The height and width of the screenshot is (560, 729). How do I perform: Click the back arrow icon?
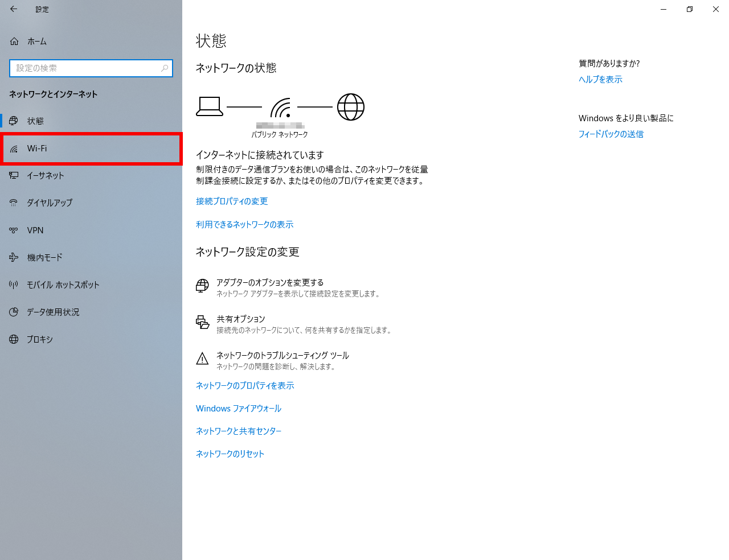click(x=14, y=9)
